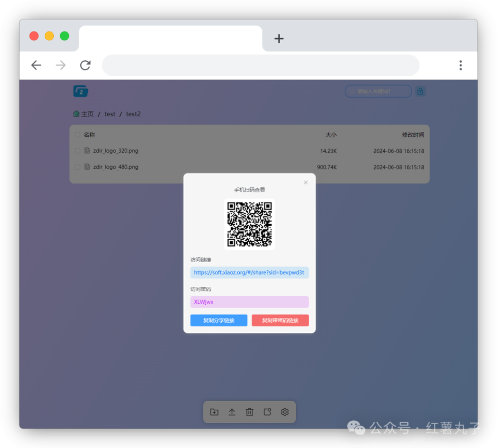Click the new folder icon in bottom toolbar
497x448 pixels.
(215, 412)
